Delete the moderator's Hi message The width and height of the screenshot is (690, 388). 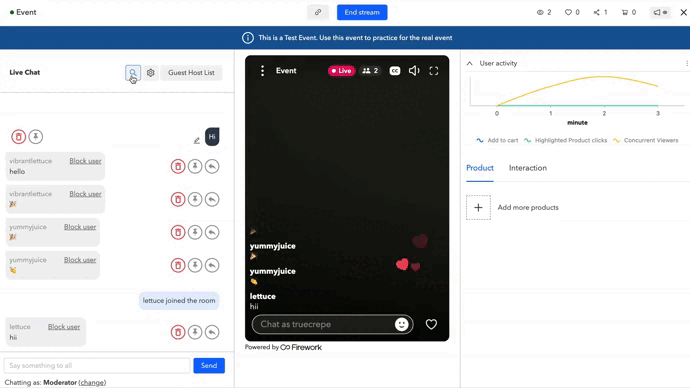(18, 137)
